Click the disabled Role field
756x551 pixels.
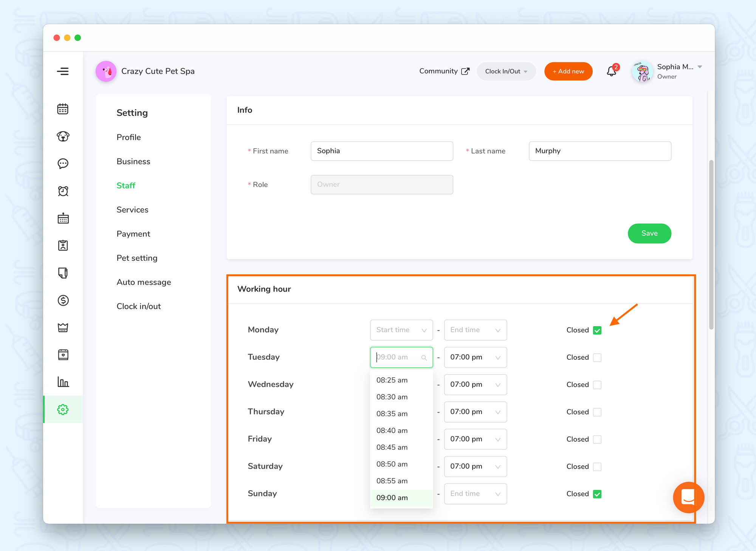coord(382,184)
